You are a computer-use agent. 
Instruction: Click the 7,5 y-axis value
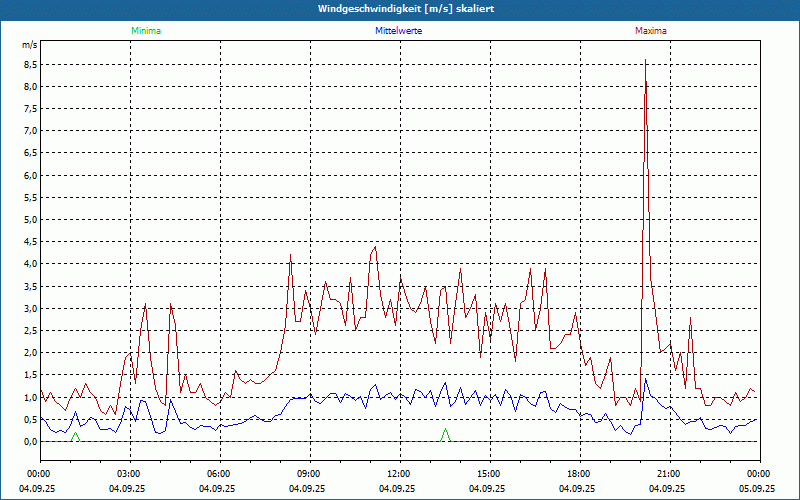coord(30,109)
